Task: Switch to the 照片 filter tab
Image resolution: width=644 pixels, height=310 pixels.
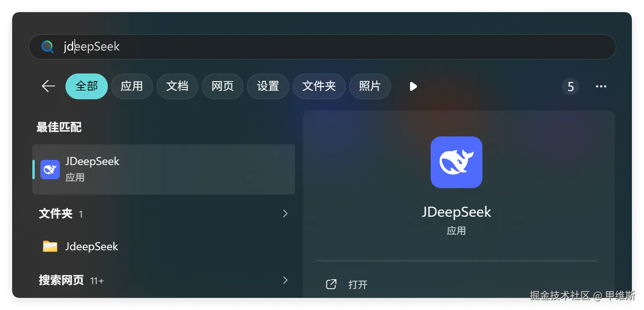Action: (370, 86)
